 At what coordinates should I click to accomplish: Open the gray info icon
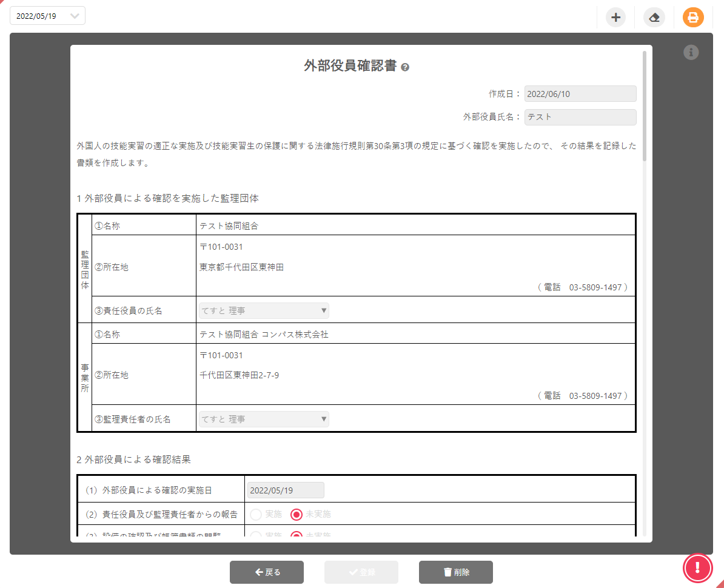pos(691,53)
